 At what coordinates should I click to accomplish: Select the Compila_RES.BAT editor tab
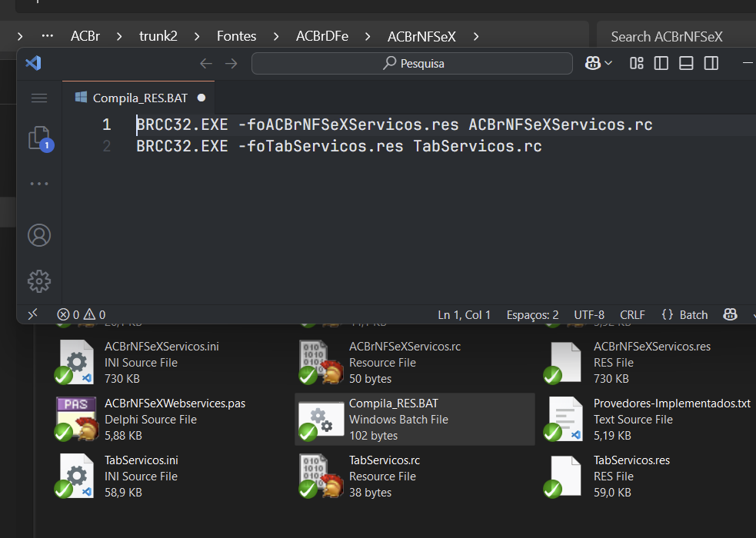pos(140,98)
